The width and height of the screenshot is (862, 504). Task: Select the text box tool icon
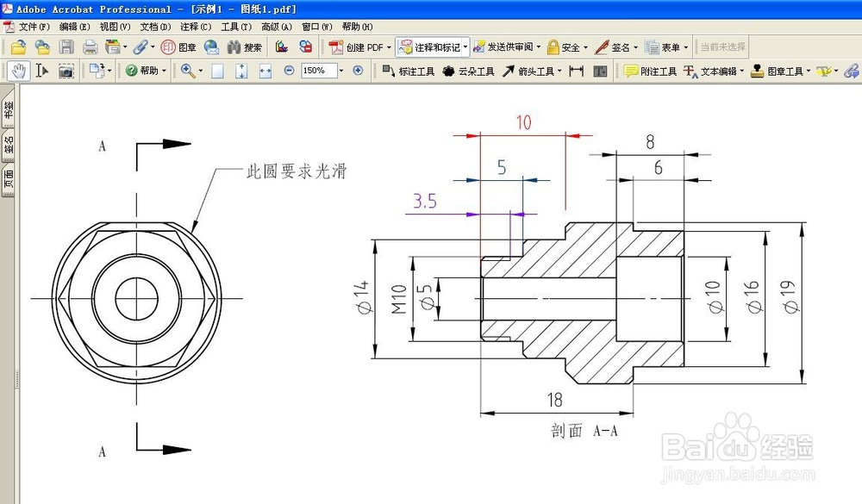pos(600,71)
